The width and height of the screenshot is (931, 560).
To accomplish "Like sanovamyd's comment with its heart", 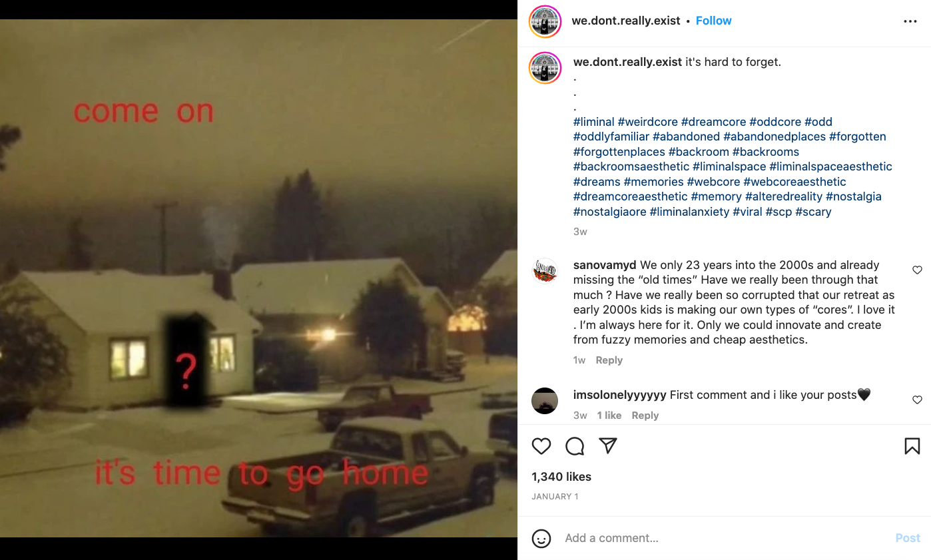I will tap(917, 270).
